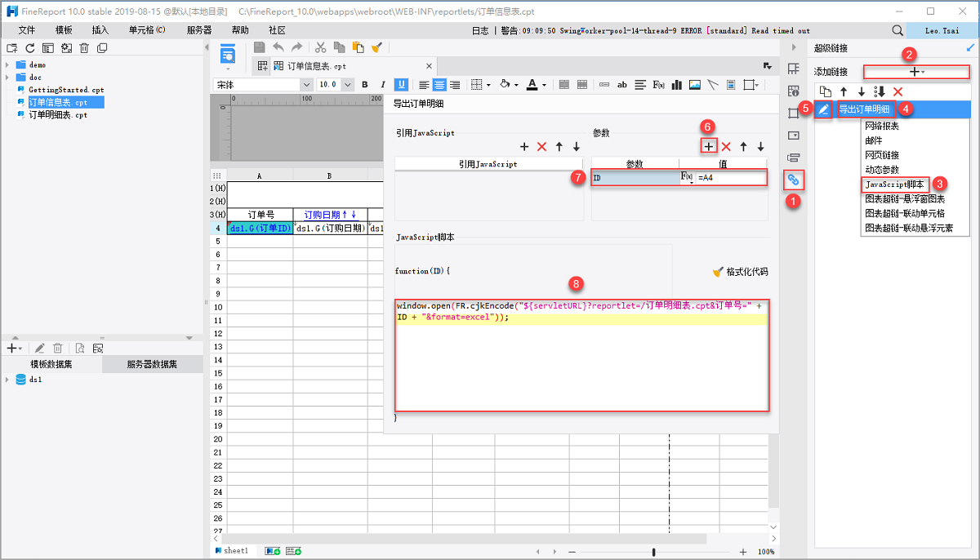Select 动态参数 from link type list
This screenshot has height=560, width=980.
pos(882,170)
